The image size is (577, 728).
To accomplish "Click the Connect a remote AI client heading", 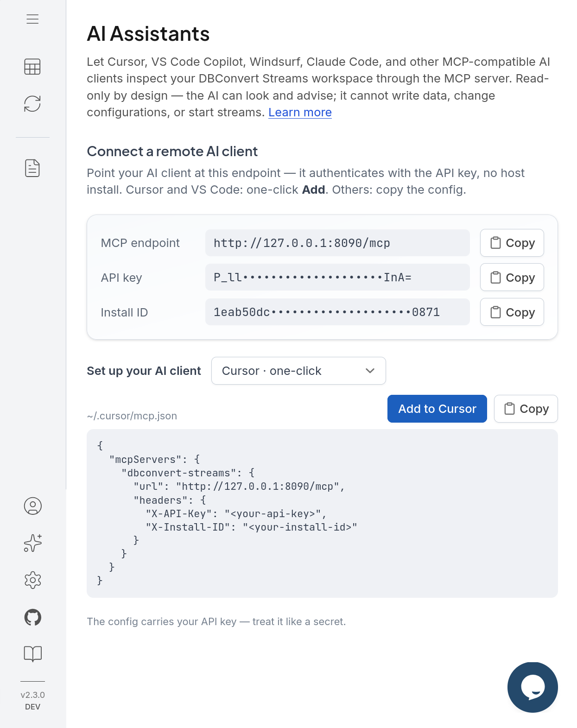I will coord(172,152).
